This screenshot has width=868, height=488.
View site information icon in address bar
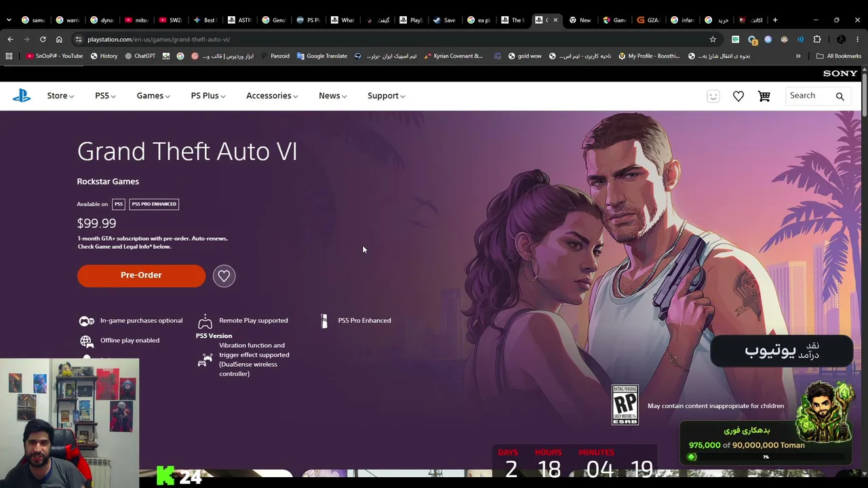tap(79, 39)
